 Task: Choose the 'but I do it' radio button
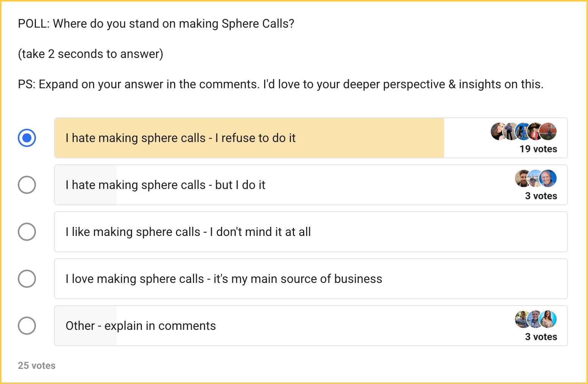[x=27, y=185]
